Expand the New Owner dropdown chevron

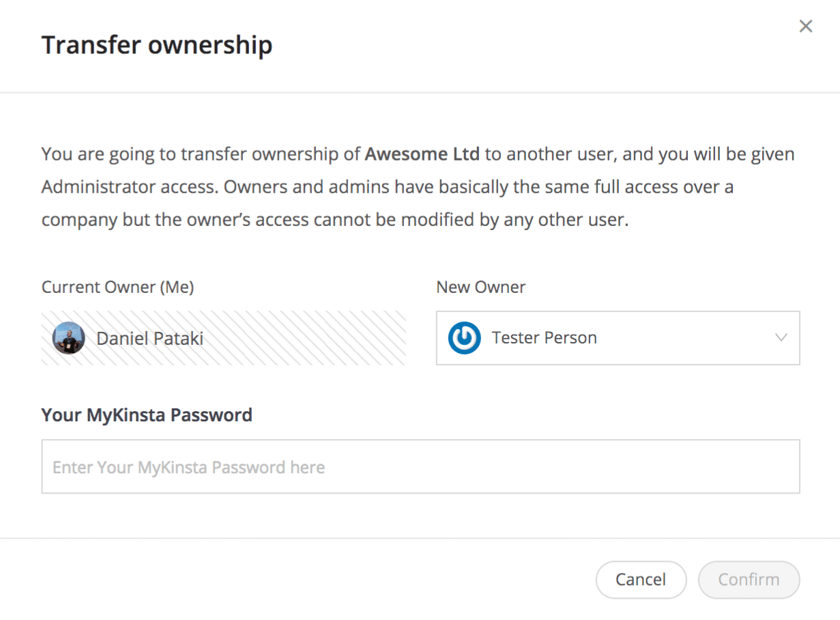coord(781,337)
